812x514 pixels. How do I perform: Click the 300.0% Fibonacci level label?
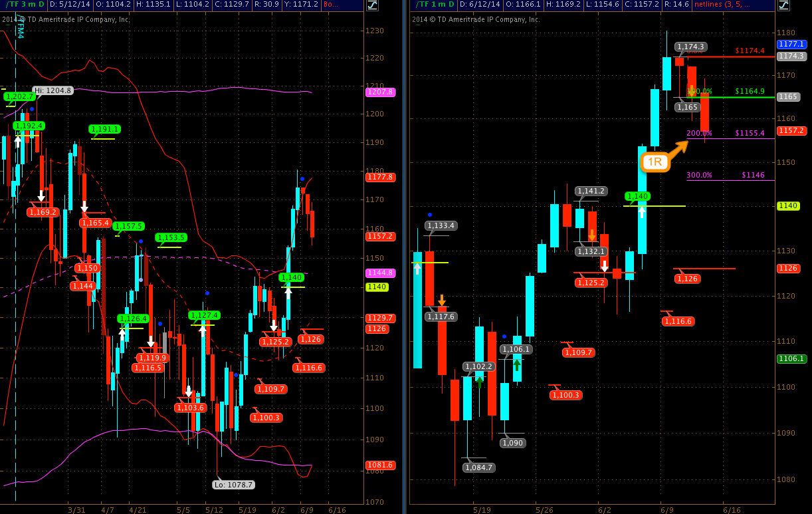point(699,175)
